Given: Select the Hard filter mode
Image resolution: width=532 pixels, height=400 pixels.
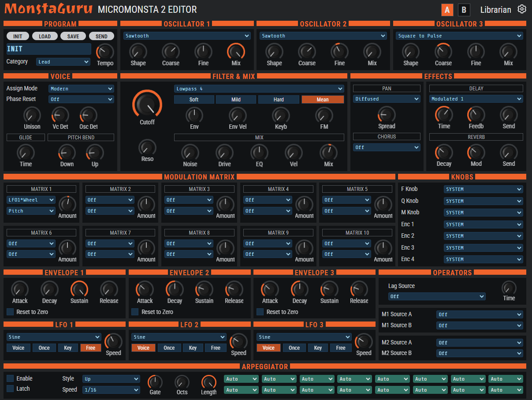Looking at the screenshot, I should 279,100.
